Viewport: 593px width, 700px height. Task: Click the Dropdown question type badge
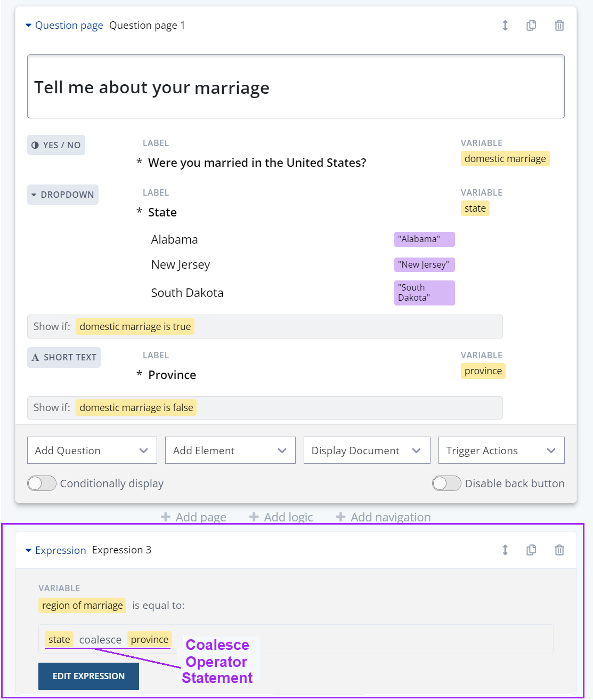coord(63,195)
